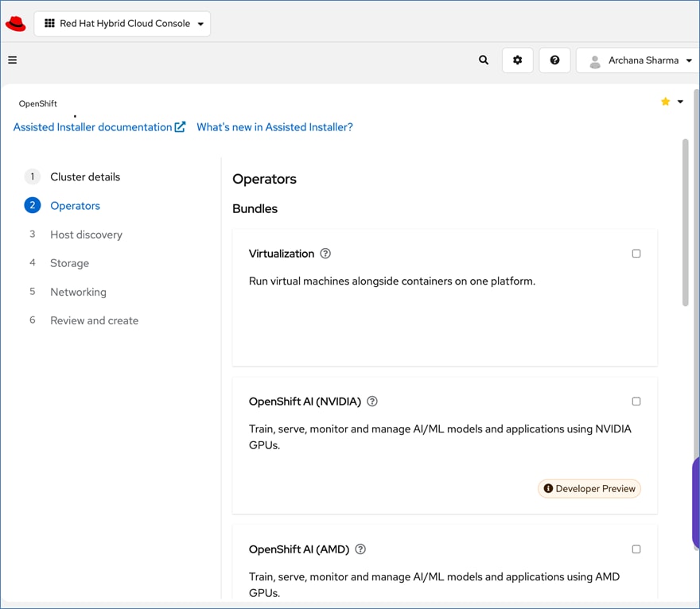Screen dimensions: 700x609
Task: Click the app grid icon in console selector
Action: point(49,23)
